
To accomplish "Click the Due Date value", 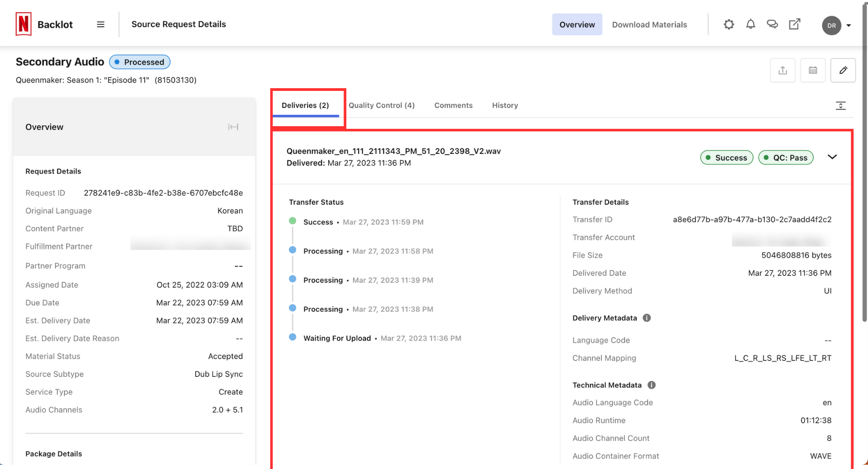I will point(199,303).
